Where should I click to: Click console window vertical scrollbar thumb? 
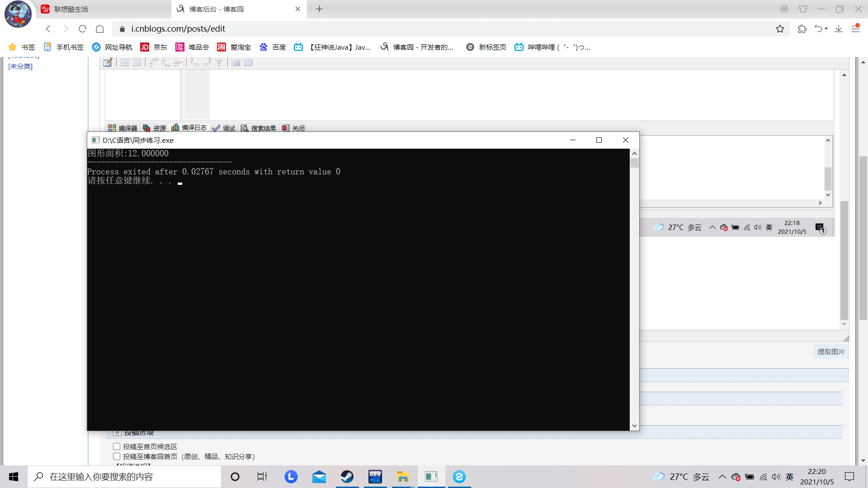tap(634, 163)
